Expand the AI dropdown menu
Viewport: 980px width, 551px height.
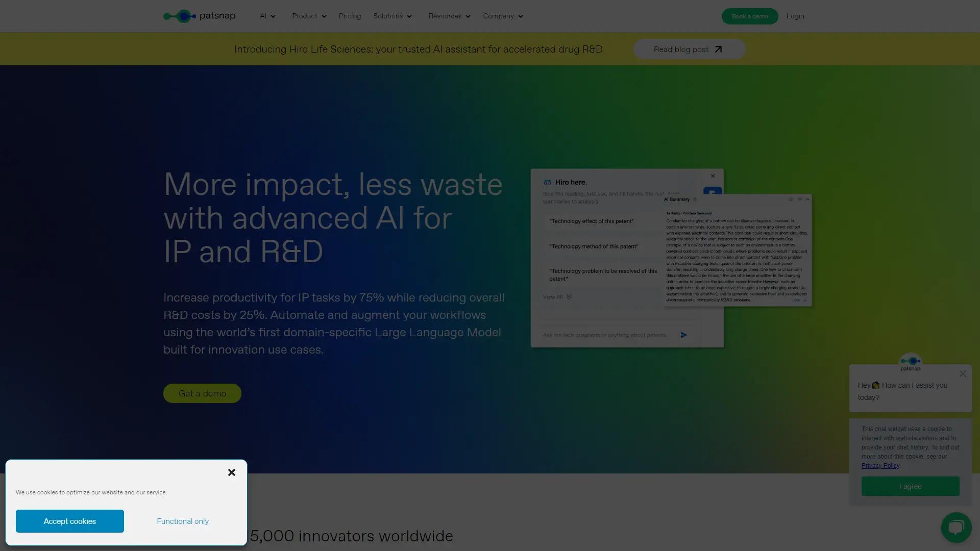click(267, 16)
